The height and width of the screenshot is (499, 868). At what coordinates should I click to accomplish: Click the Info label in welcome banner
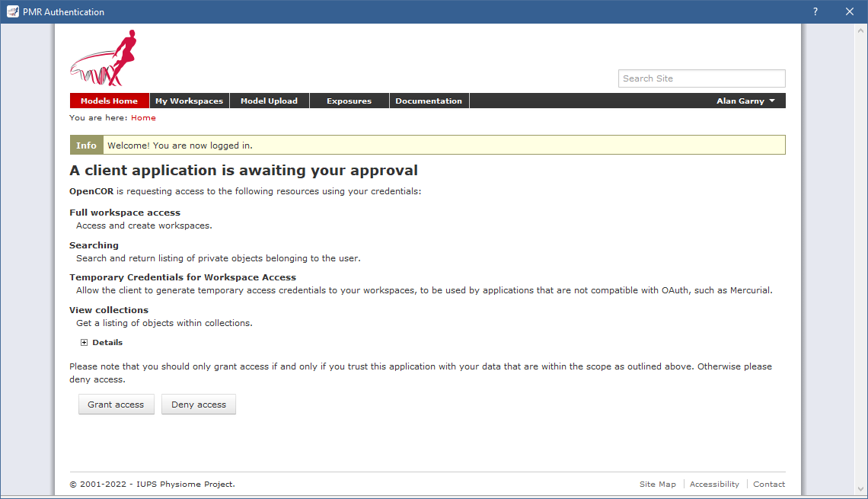coord(86,146)
